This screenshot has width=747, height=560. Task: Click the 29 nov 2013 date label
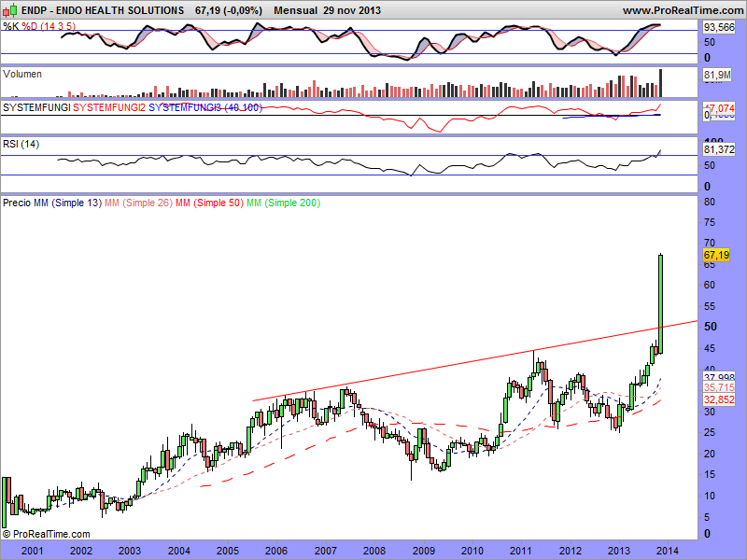click(x=352, y=10)
